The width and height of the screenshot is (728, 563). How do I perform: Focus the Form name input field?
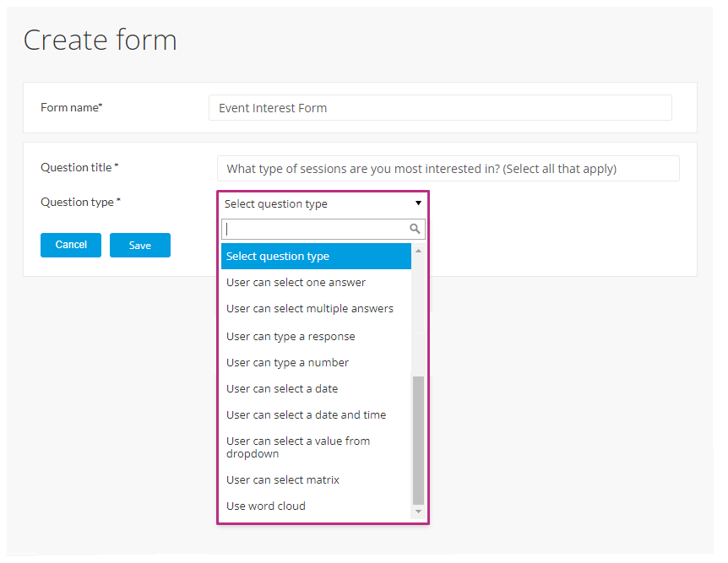click(x=440, y=108)
